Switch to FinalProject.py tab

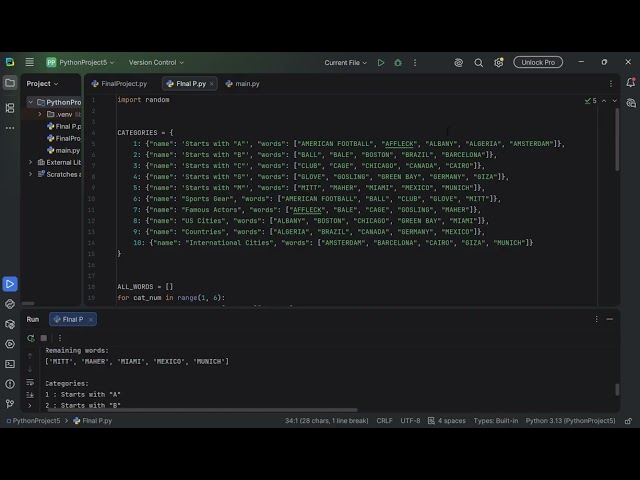click(x=119, y=84)
